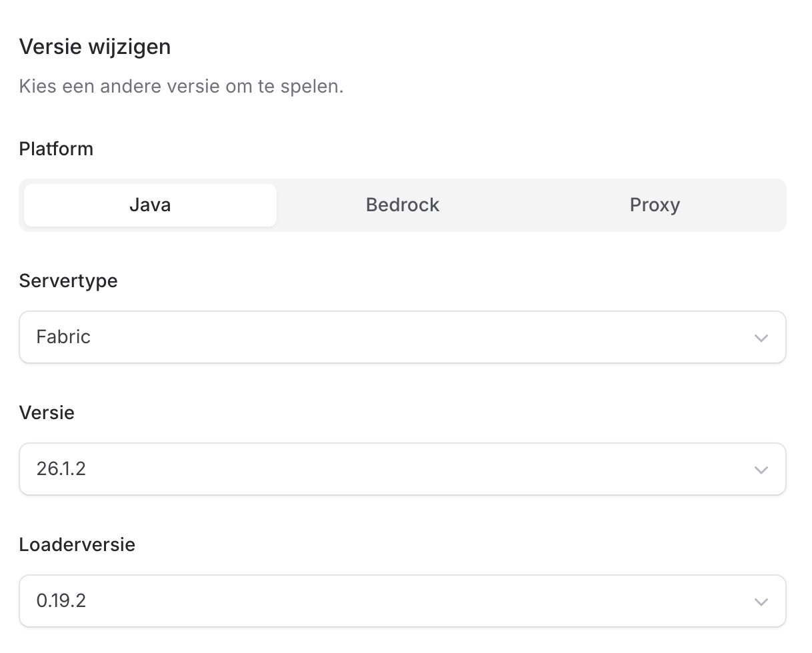Click the highlighted white Java segment
812x653 pixels.
pyautogui.click(x=150, y=205)
